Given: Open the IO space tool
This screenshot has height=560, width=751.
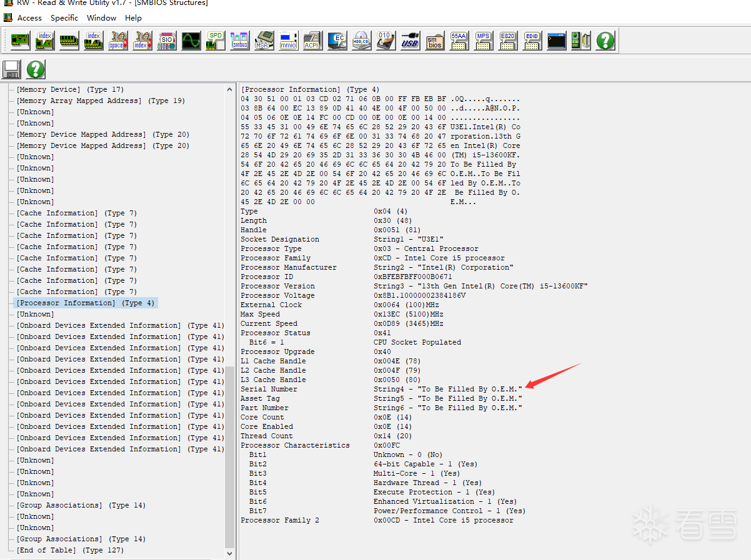Looking at the screenshot, I should tap(117, 41).
